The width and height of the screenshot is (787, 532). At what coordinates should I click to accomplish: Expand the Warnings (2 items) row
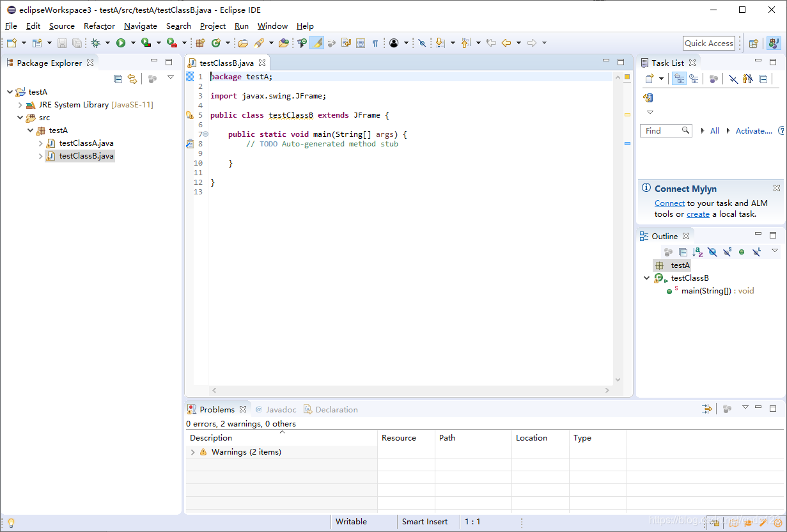click(x=193, y=452)
